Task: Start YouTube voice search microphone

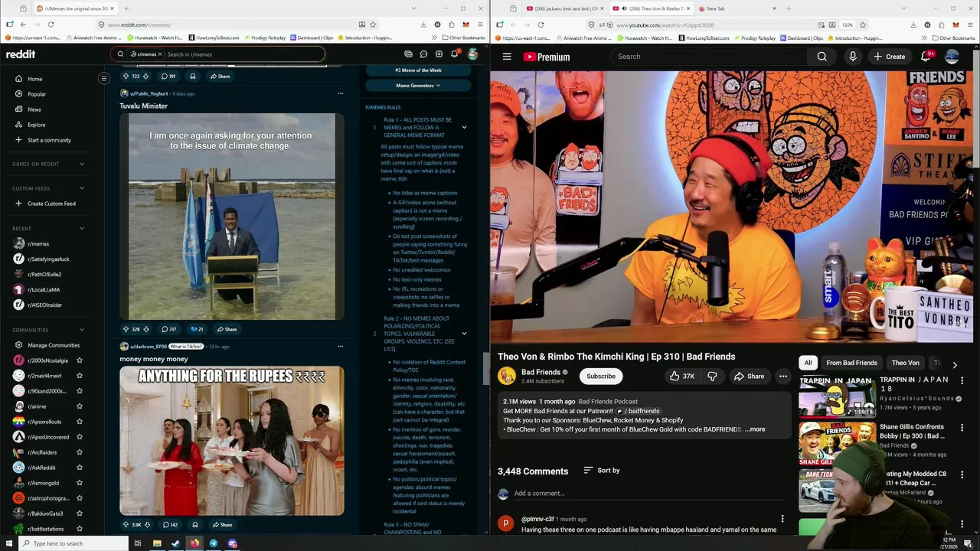Action: coord(852,57)
